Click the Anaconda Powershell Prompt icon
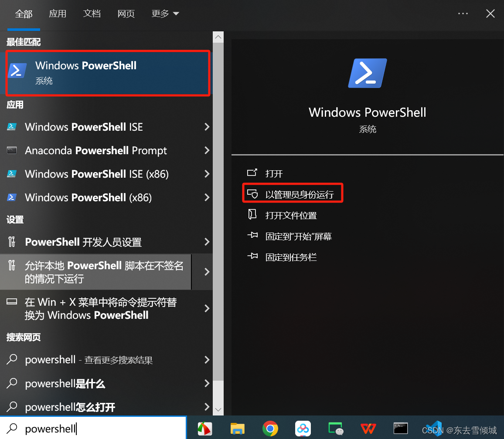This screenshot has height=439, width=504. (x=12, y=150)
